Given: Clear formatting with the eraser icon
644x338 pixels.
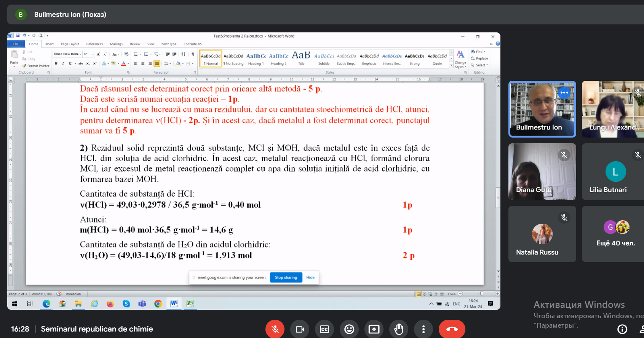Looking at the screenshot, I should pyautogui.click(x=126, y=54).
